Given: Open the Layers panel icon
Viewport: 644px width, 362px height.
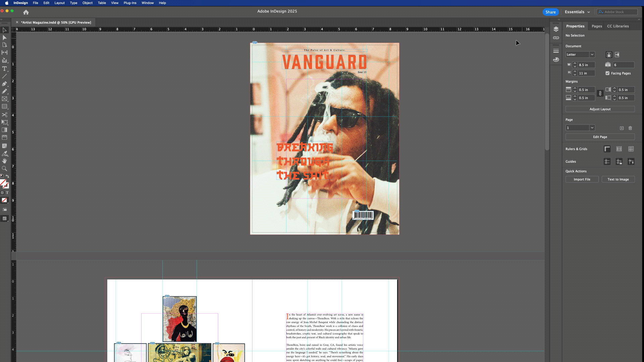Looking at the screenshot, I should 556,29.
